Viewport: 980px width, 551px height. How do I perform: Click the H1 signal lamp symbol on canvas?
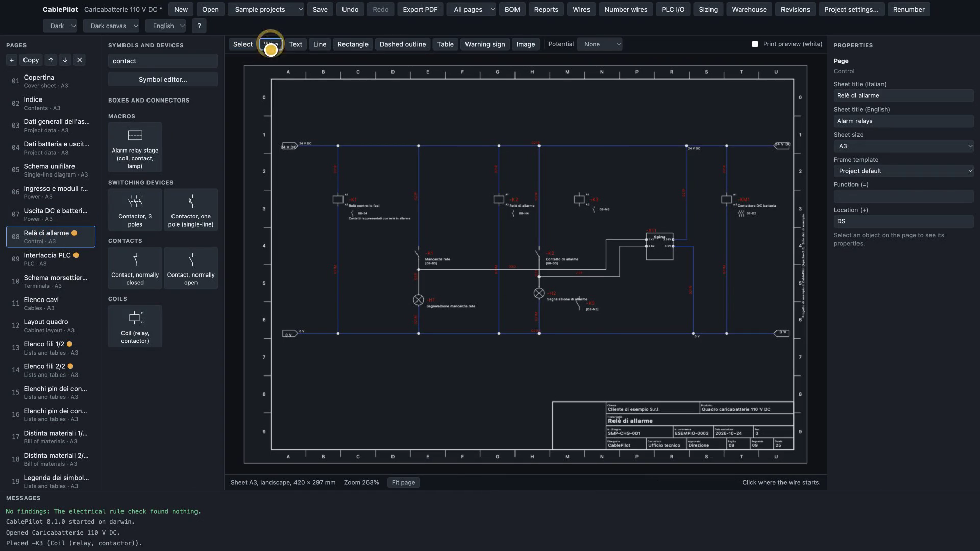pos(418,300)
